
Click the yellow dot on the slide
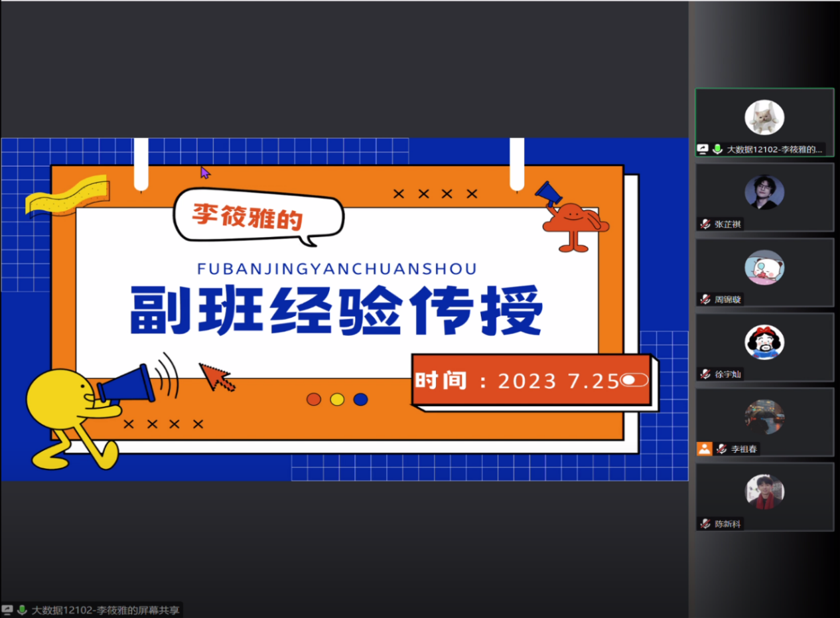[x=337, y=399]
